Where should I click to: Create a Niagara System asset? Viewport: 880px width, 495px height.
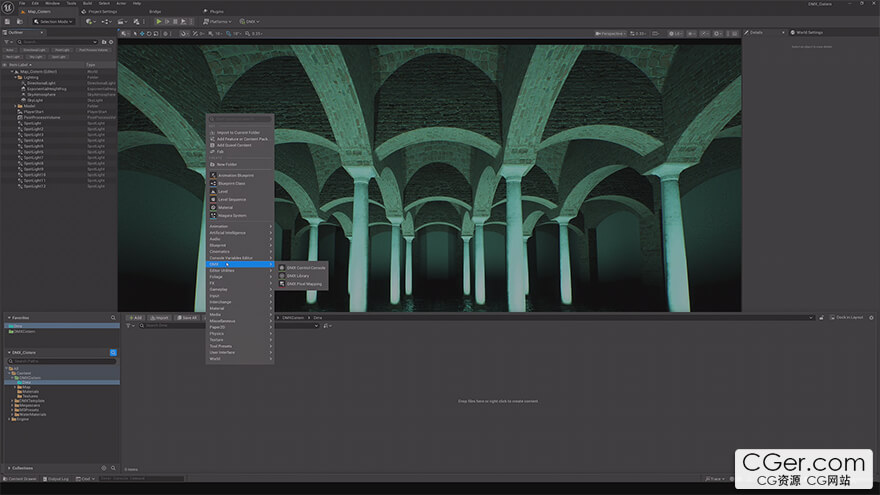[x=232, y=216]
